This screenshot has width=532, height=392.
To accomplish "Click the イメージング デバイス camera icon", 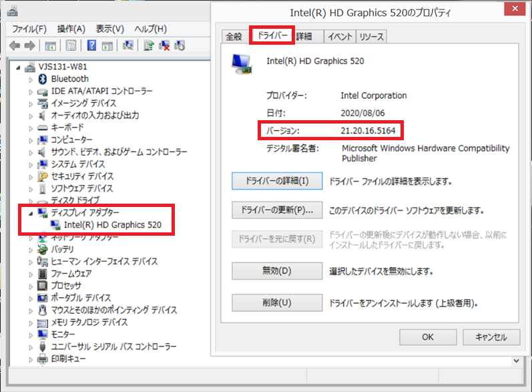I will [43, 104].
